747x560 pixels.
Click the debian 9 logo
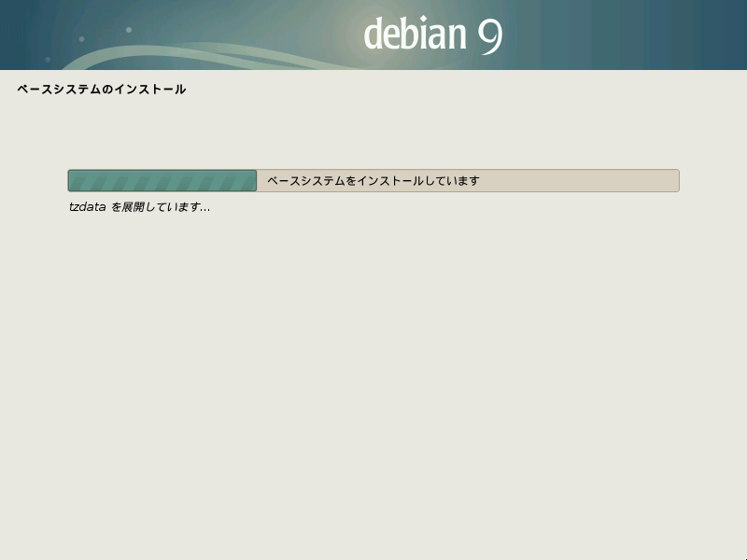point(431,35)
